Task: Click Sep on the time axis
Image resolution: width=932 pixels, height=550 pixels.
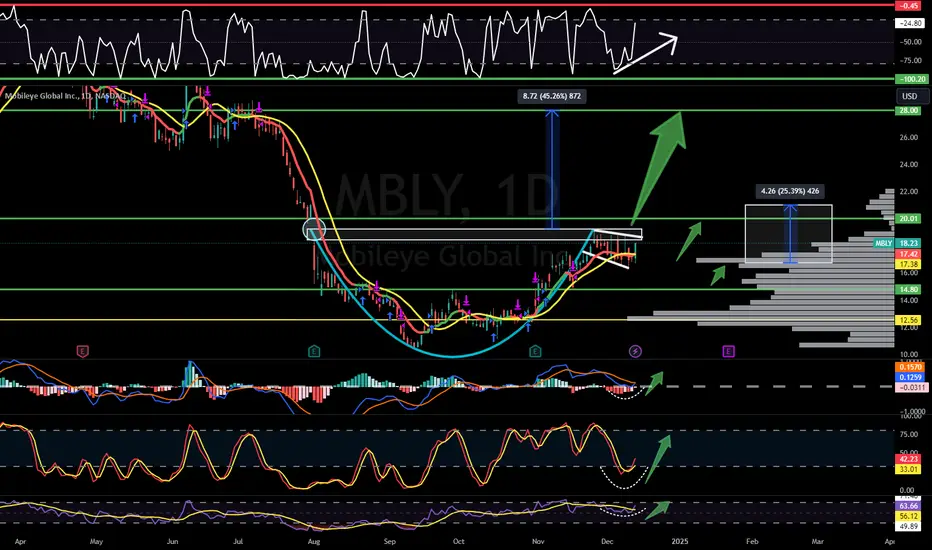Action: pyautogui.click(x=389, y=542)
